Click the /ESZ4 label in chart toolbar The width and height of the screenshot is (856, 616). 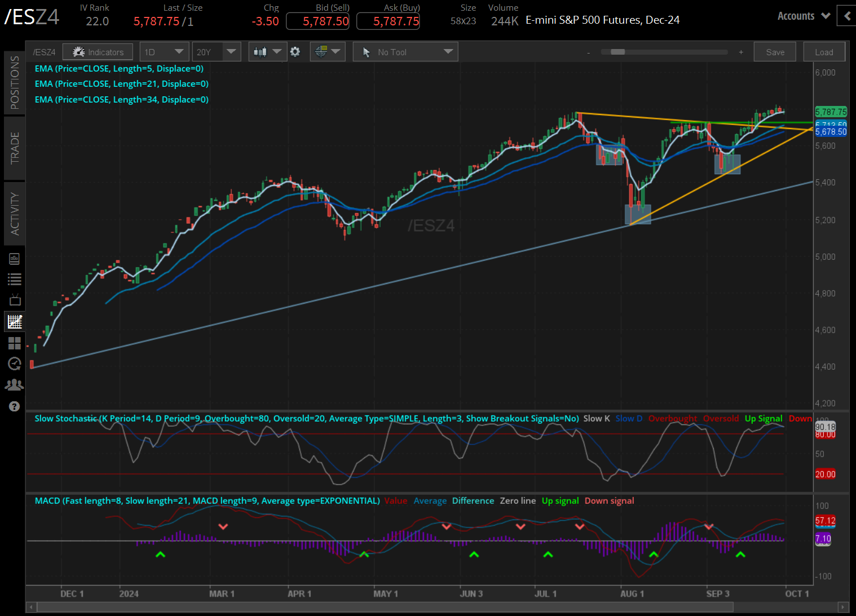tap(44, 52)
